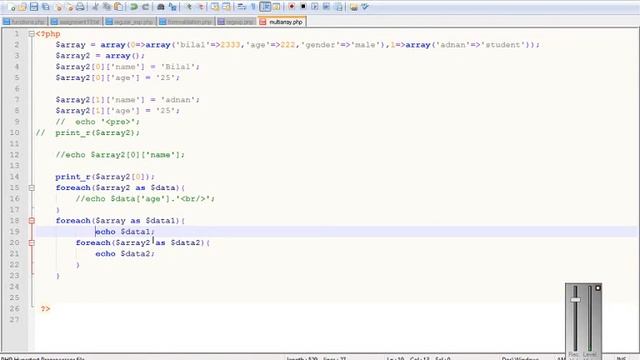Viewport: 640px width, 360px height.
Task: Collapse the <?php fold on line 1
Action: (x=31, y=34)
